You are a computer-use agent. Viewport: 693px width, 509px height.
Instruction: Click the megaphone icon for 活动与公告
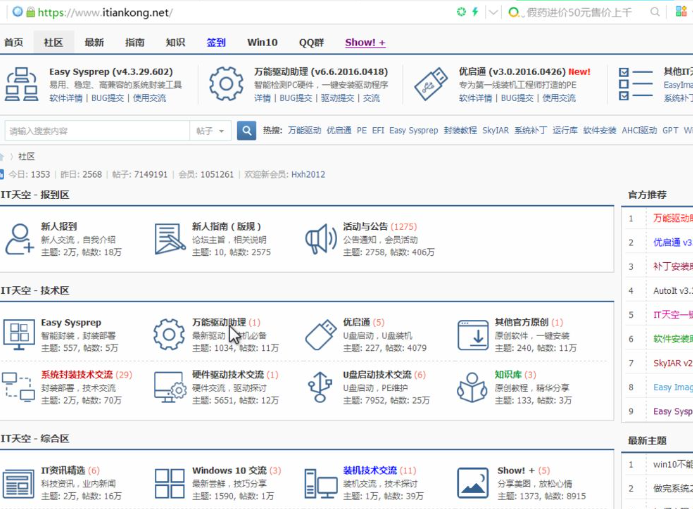pyautogui.click(x=321, y=239)
